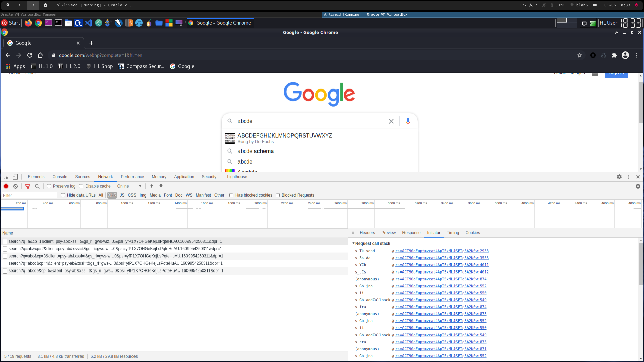644x362 pixels.
Task: Click the import HAR upload arrow
Action: click(152, 186)
